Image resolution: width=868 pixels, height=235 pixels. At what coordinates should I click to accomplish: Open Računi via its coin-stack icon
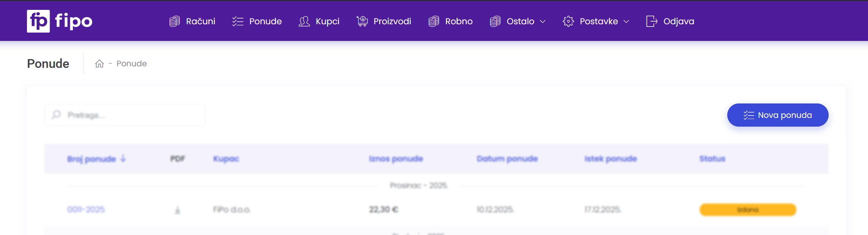click(174, 21)
